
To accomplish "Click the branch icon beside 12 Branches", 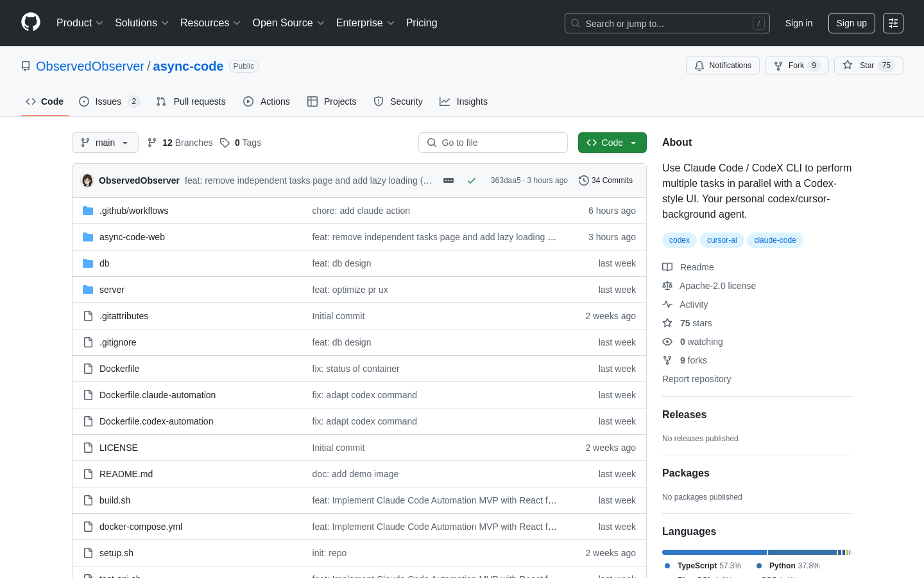I will point(152,143).
